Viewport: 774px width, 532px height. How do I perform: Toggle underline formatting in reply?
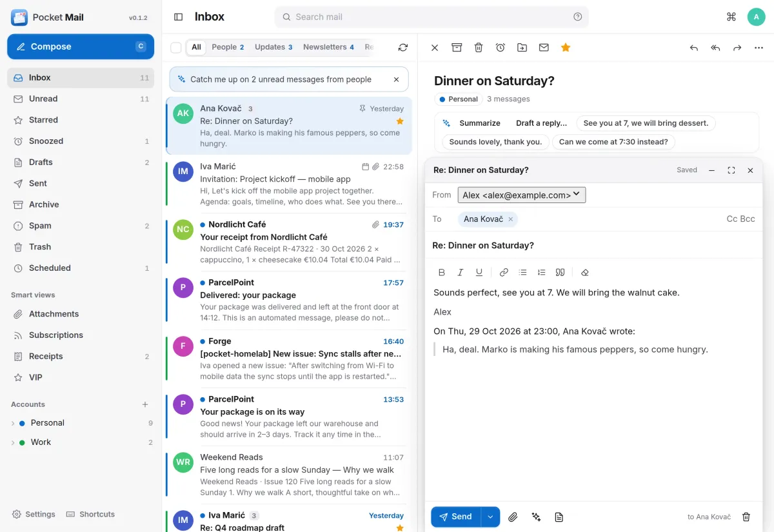479,272
